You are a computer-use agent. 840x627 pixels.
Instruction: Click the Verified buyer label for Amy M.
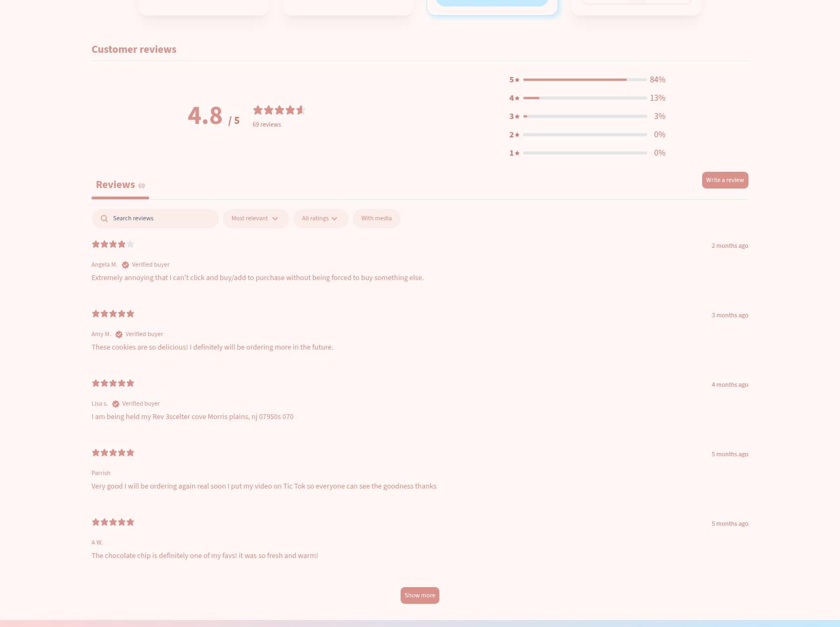(x=144, y=334)
